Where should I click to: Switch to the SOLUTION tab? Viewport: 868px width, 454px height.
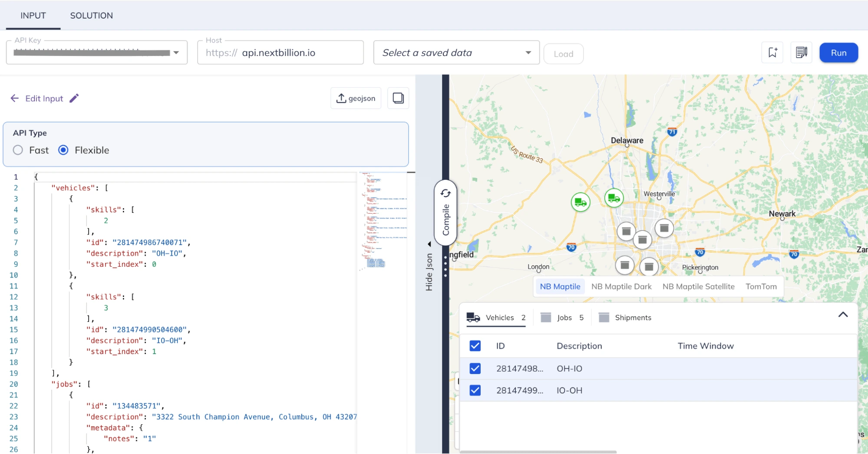[x=92, y=15]
